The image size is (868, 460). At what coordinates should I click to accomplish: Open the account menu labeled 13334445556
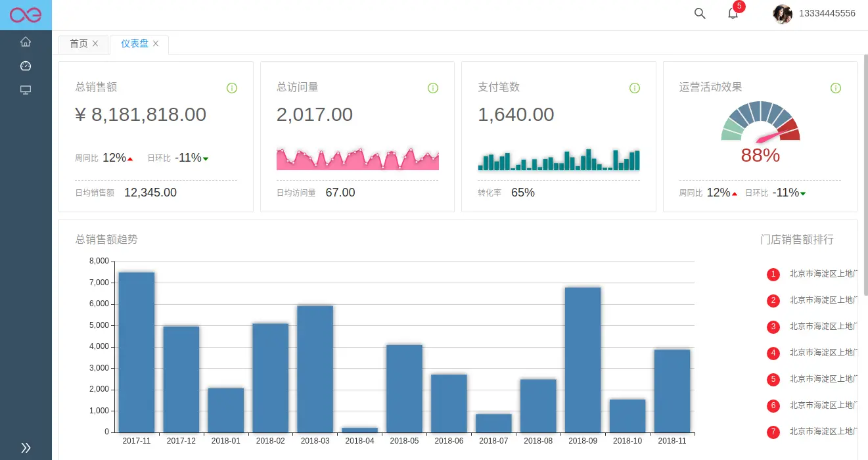pos(827,13)
